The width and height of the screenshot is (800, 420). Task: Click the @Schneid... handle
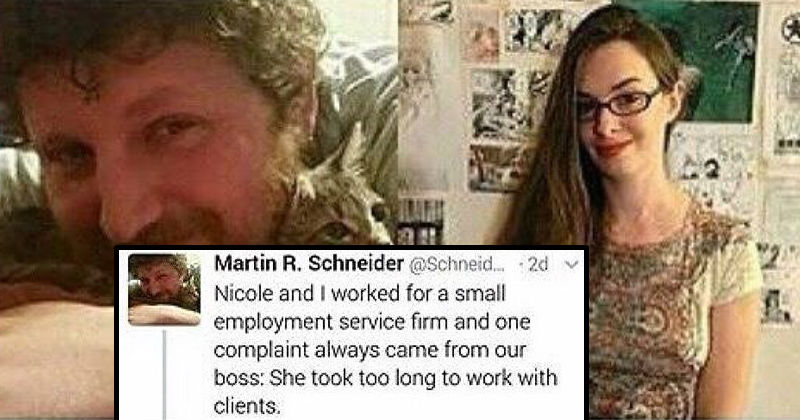pyautogui.click(x=457, y=264)
